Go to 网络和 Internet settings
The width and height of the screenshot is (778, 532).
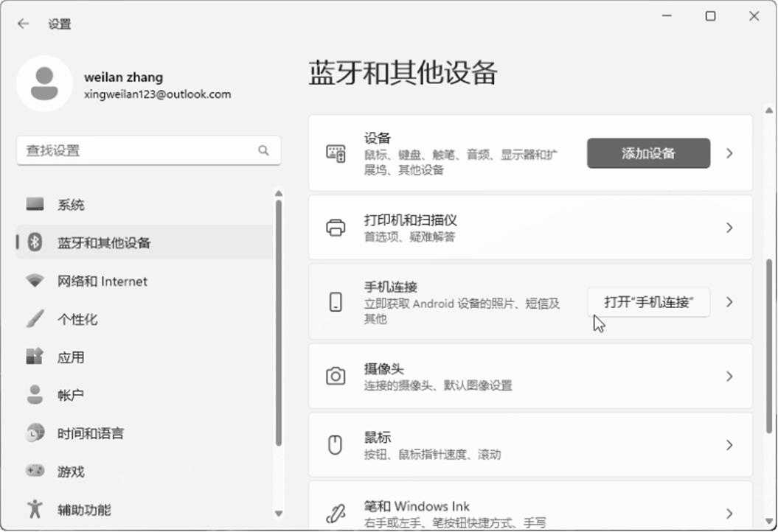click(102, 281)
